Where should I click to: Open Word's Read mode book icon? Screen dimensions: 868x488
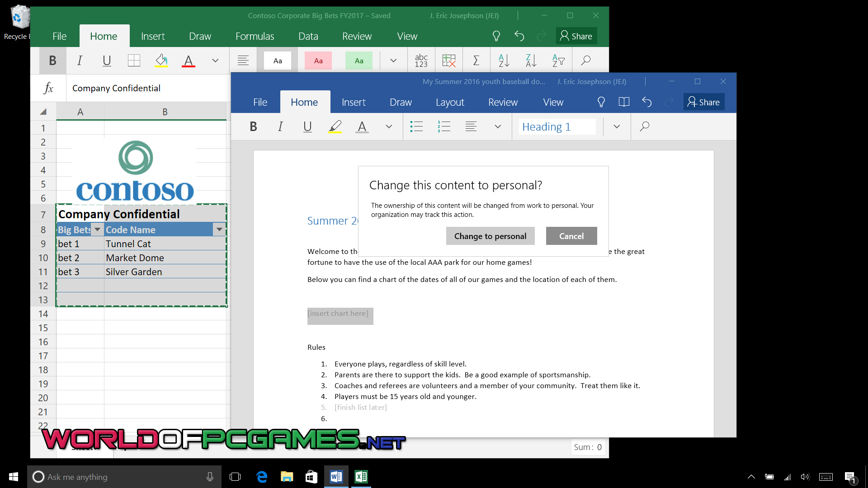(x=624, y=102)
